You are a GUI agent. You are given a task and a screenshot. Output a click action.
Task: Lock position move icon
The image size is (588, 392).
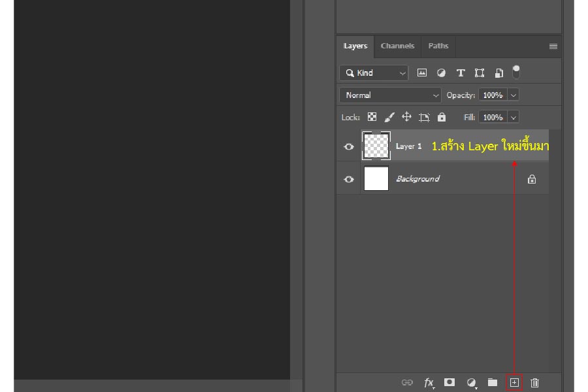[406, 117]
